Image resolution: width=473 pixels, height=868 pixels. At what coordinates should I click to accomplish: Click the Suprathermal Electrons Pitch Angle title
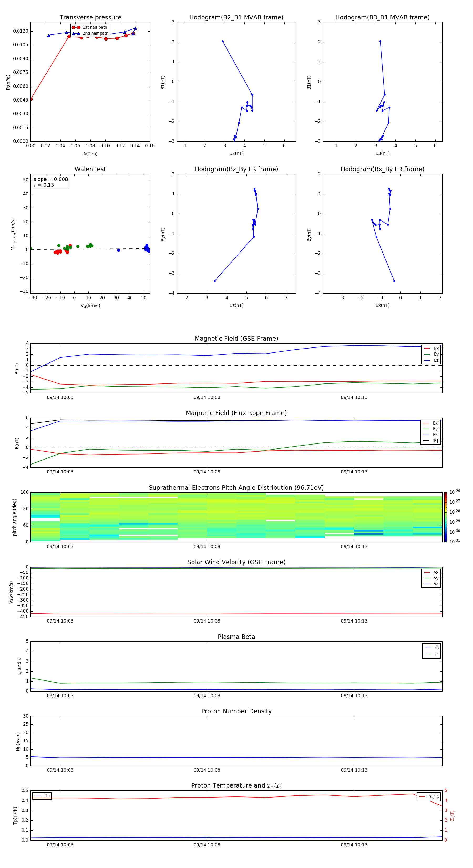pyautogui.click(x=236, y=488)
